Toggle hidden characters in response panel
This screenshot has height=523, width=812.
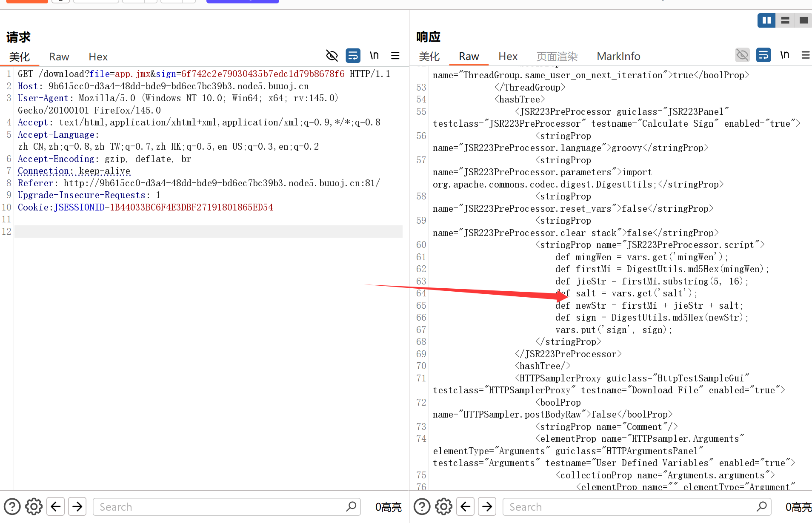pyautogui.click(x=743, y=55)
